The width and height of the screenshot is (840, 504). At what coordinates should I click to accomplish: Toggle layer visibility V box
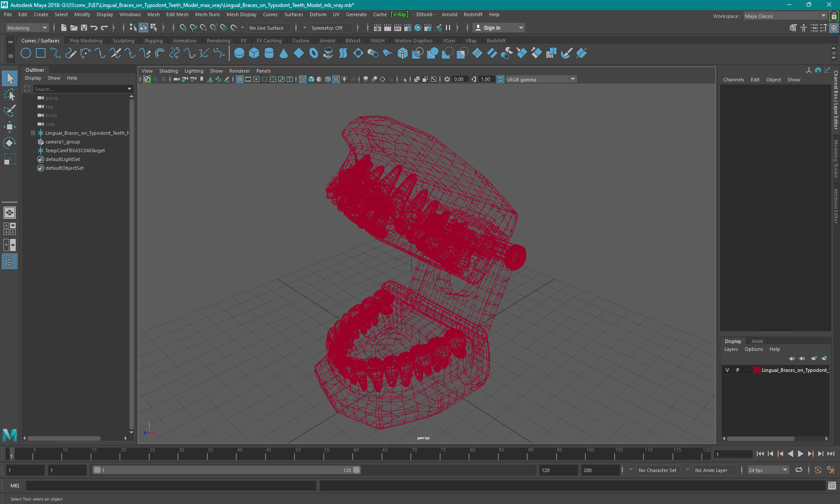tap(728, 370)
